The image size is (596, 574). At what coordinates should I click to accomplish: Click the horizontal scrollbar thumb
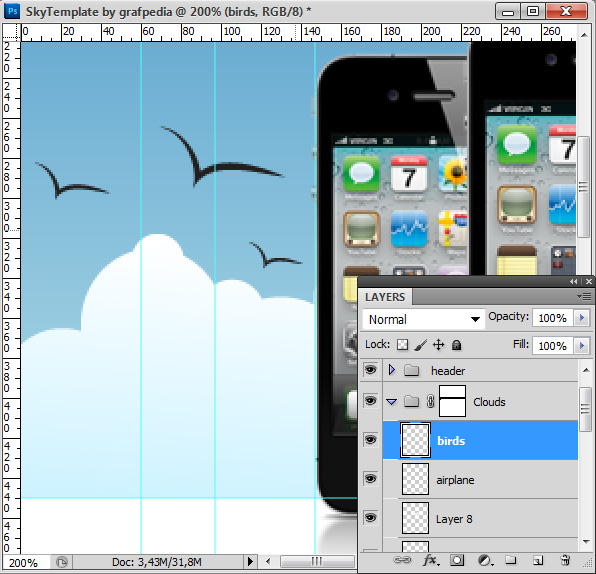(317, 561)
